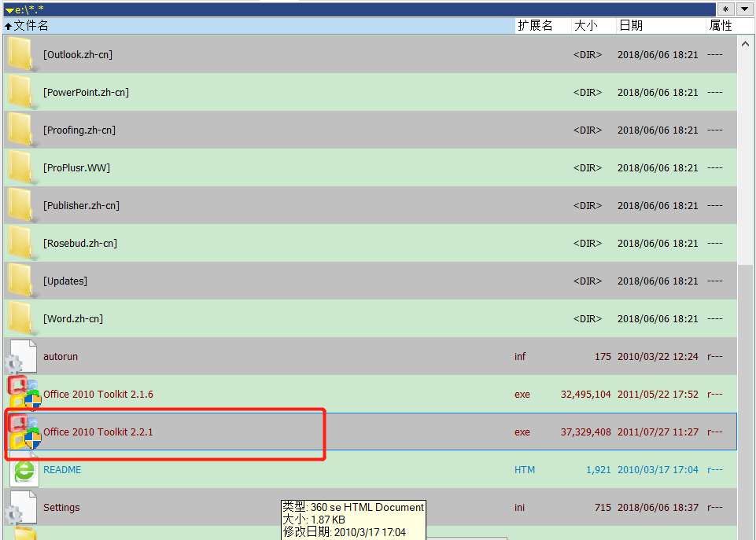Viewport: 756px width, 540px height.
Task: Click the Publisher.zh-cn folder icon
Action: pos(20,204)
